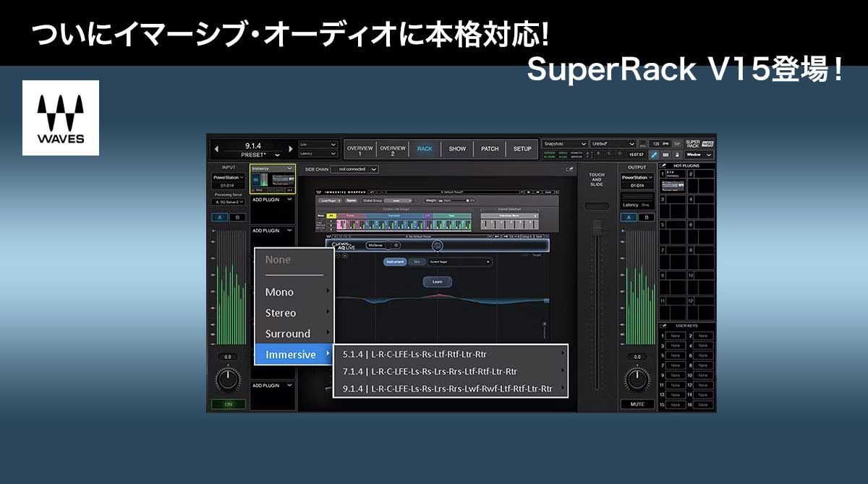Assign User Key 2 None button
868x484 pixels.
click(x=702, y=336)
